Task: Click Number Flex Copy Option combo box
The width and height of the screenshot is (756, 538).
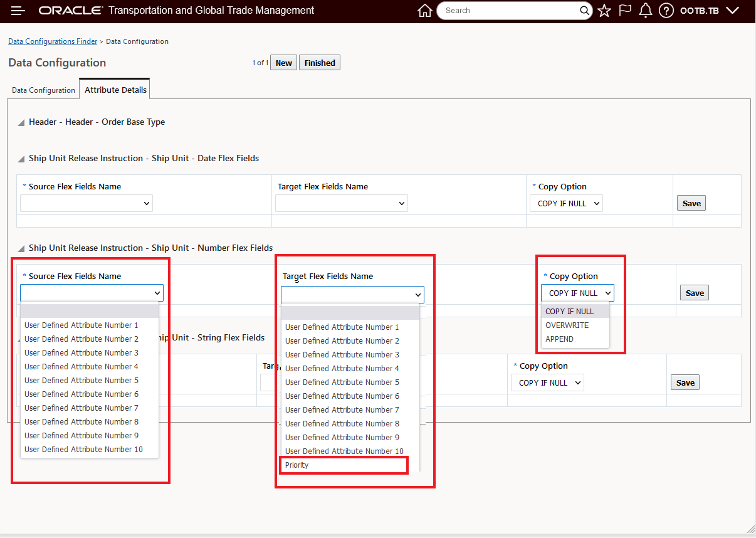Action: [x=577, y=293]
